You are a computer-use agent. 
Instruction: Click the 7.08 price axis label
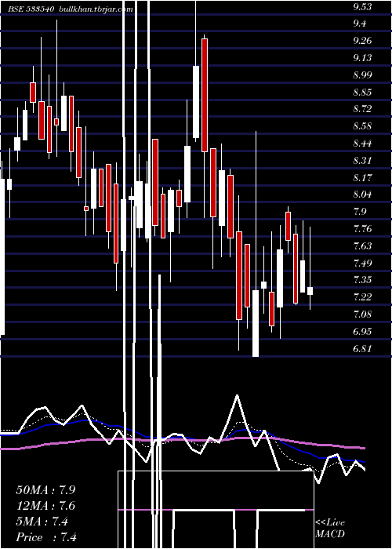(x=362, y=314)
